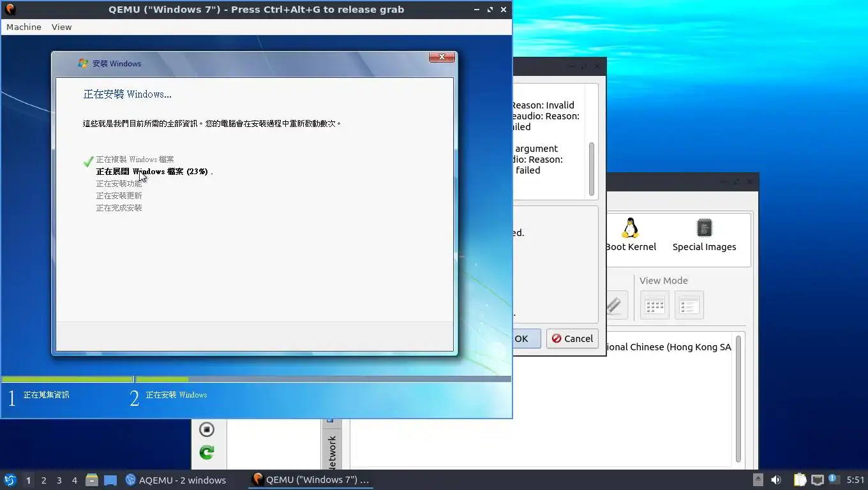
Task: Select the Traditional Chinese (Hong Kong) list entry
Action: [x=668, y=347]
